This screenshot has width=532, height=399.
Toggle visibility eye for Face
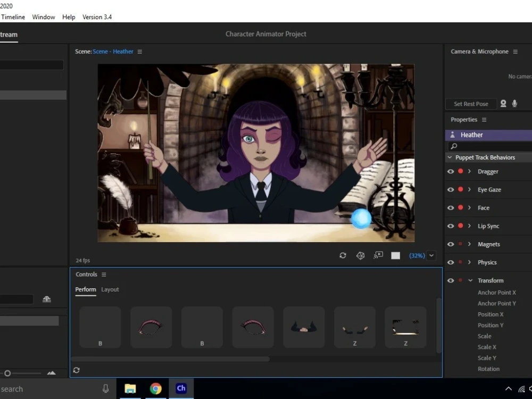click(451, 207)
